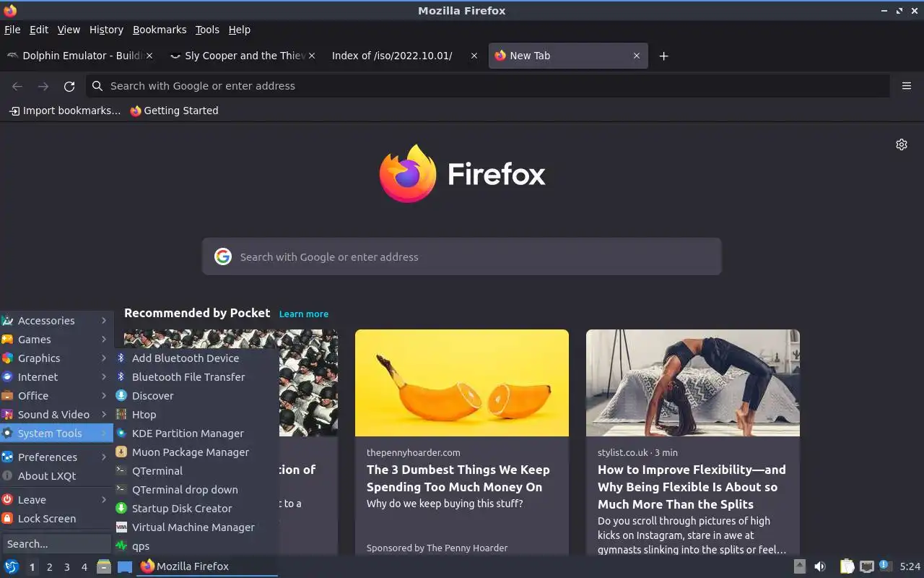
Task: Launch KDE Partition Manager
Action: tap(196, 433)
